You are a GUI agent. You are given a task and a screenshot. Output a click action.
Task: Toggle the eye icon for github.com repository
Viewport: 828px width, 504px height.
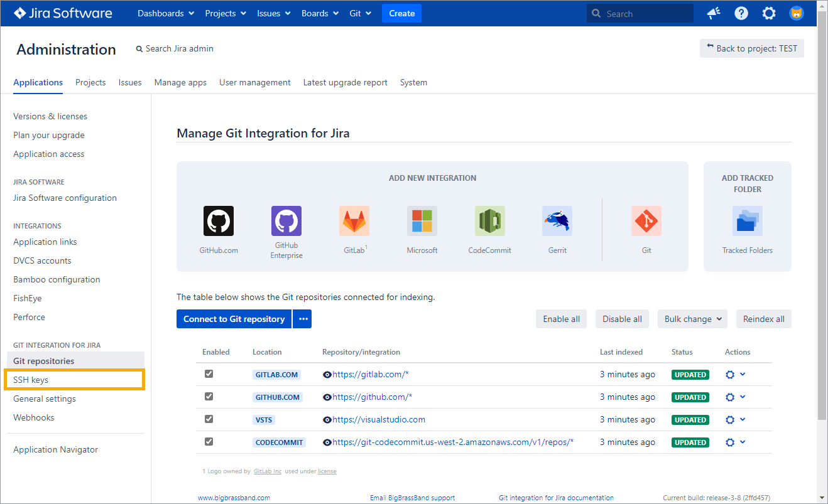click(327, 397)
